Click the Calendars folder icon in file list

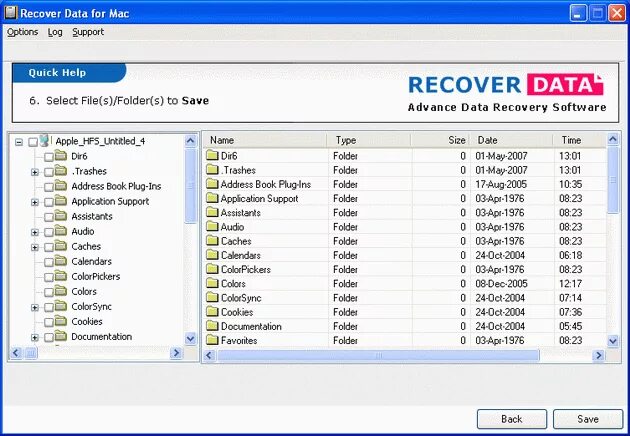212,255
